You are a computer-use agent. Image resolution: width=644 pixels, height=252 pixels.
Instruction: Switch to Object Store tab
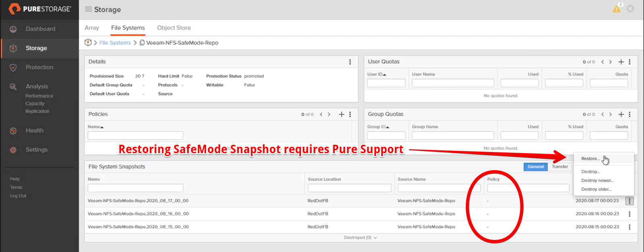[174, 28]
